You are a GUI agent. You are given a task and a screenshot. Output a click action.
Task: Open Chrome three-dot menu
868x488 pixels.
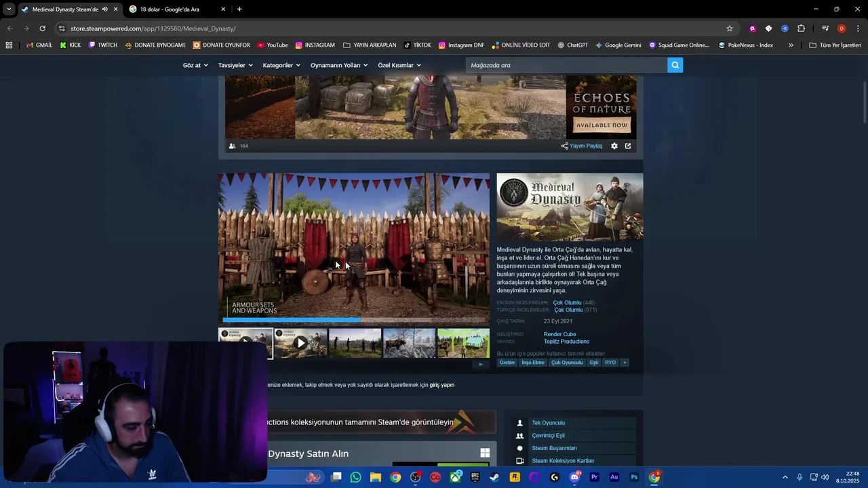point(858,28)
